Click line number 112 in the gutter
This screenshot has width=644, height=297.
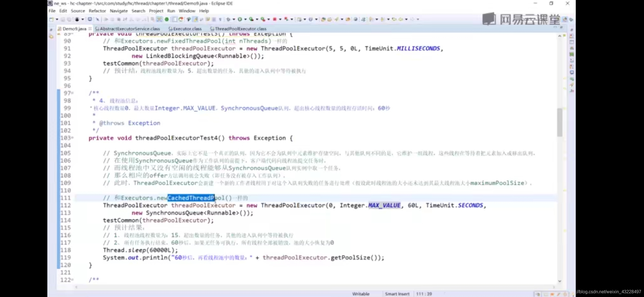click(x=66, y=205)
